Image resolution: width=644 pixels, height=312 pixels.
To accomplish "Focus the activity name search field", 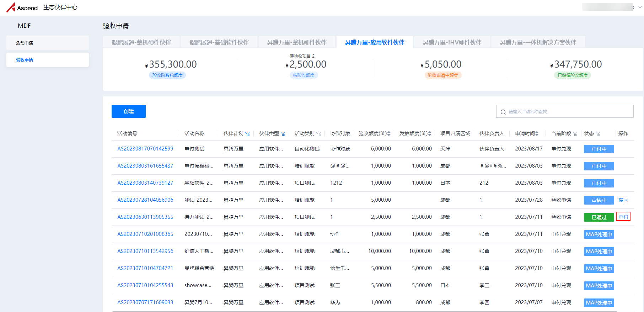I will pyautogui.click(x=565, y=111).
